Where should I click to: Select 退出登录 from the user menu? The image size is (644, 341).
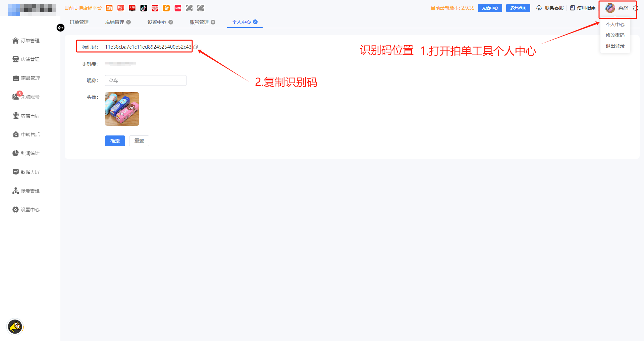[x=615, y=46]
